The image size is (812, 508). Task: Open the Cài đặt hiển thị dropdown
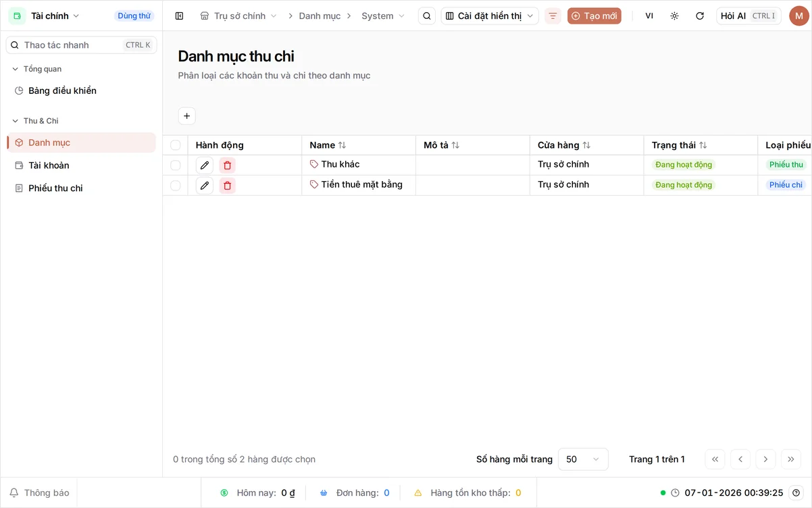coord(490,16)
